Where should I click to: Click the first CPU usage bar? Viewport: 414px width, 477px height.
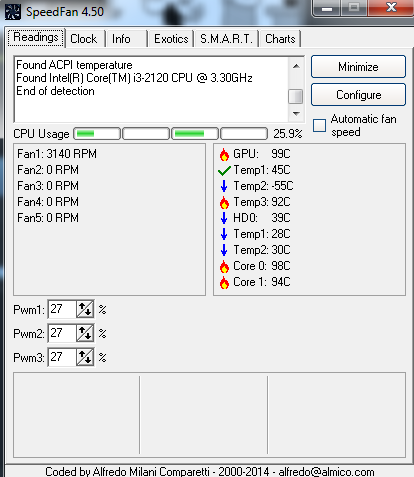97,134
